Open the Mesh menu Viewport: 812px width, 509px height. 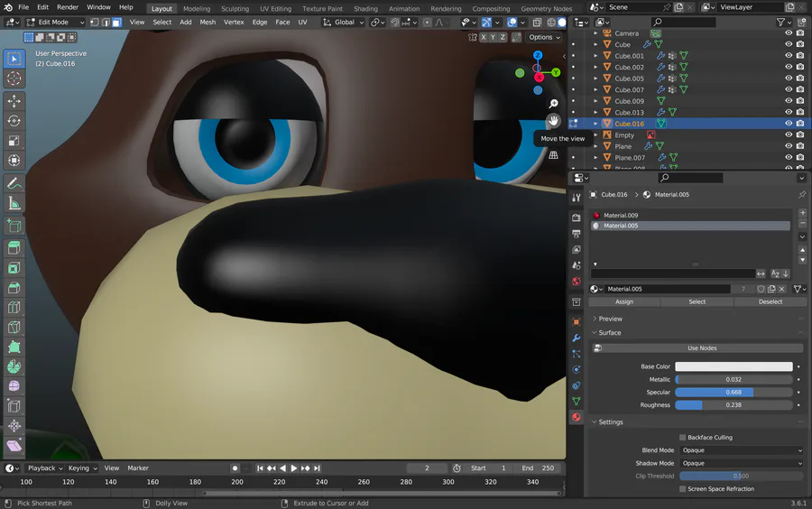[x=208, y=23]
